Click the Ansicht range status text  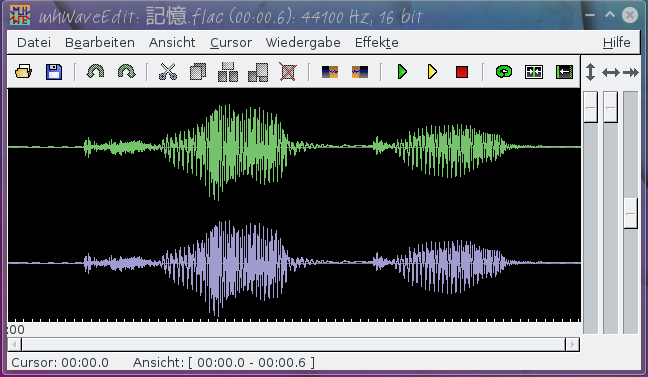[224, 363]
